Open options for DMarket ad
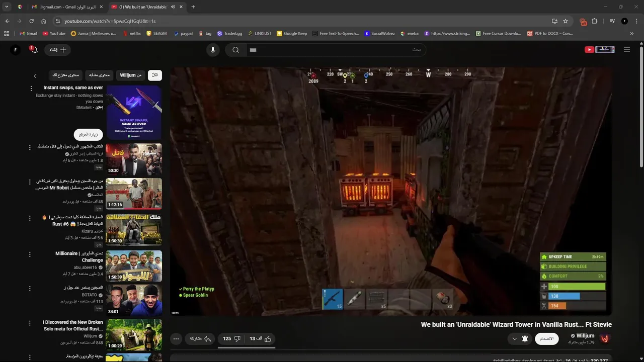 (31, 88)
